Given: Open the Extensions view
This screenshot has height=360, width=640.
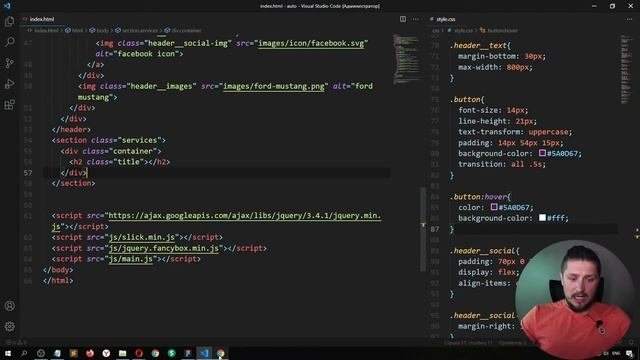Looking at the screenshot, I should 9,104.
